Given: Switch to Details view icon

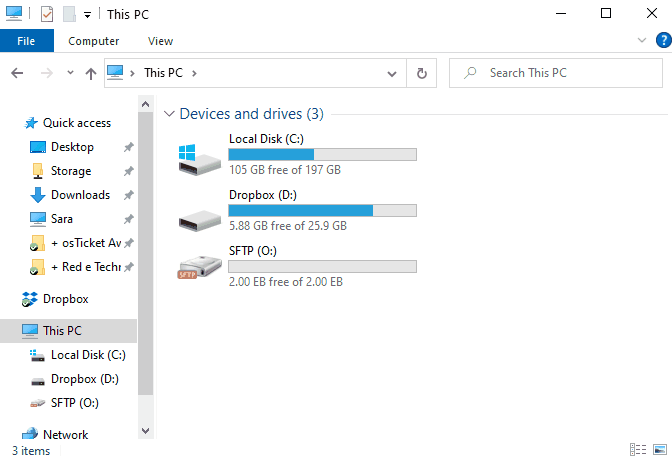Looking at the screenshot, I should [x=638, y=449].
